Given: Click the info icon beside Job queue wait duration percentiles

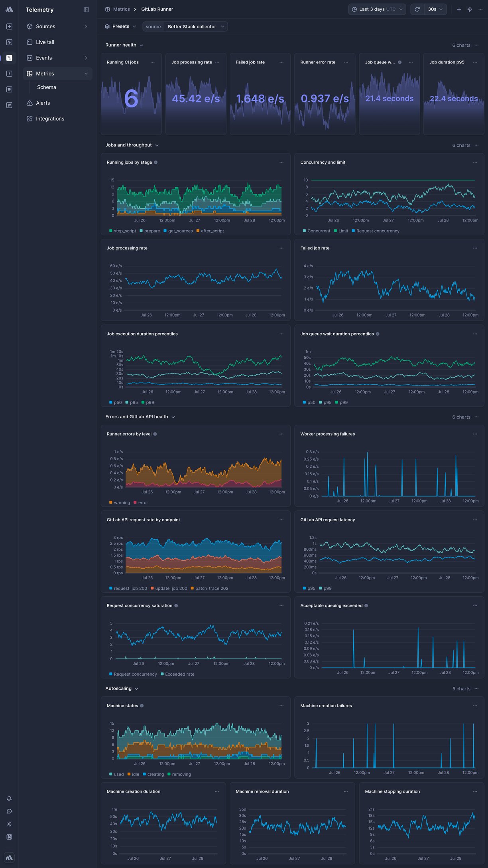Looking at the screenshot, I should pos(378,334).
